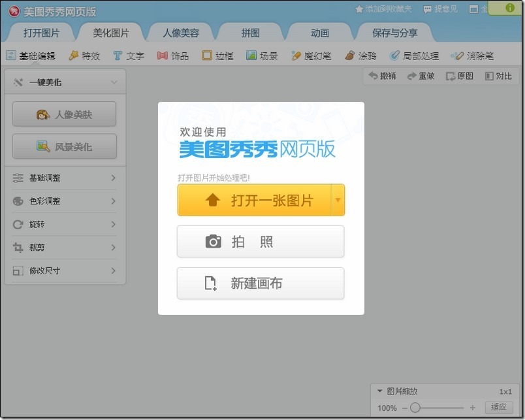Select the 动画 tab
This screenshot has height=420, width=525.
point(320,33)
